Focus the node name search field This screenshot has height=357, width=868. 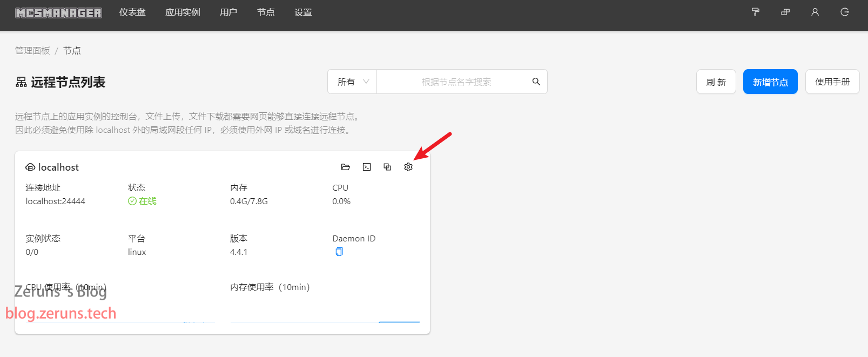tap(456, 82)
